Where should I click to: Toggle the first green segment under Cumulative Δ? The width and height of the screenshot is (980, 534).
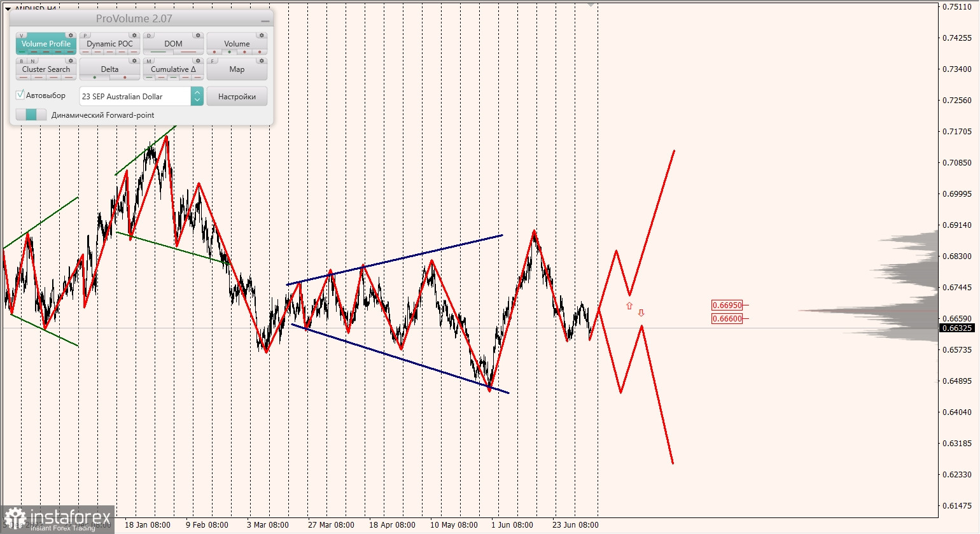(x=149, y=77)
